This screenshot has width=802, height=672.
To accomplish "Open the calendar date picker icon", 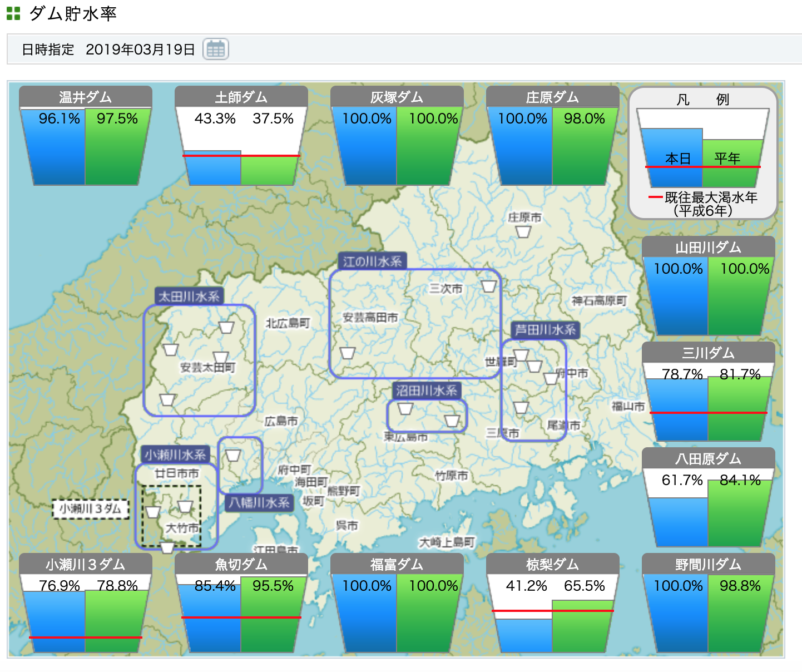I will (215, 50).
